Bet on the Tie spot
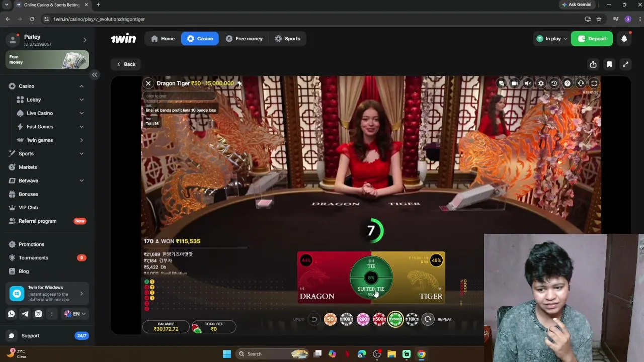The height and width of the screenshot is (362, 644). pos(371,265)
